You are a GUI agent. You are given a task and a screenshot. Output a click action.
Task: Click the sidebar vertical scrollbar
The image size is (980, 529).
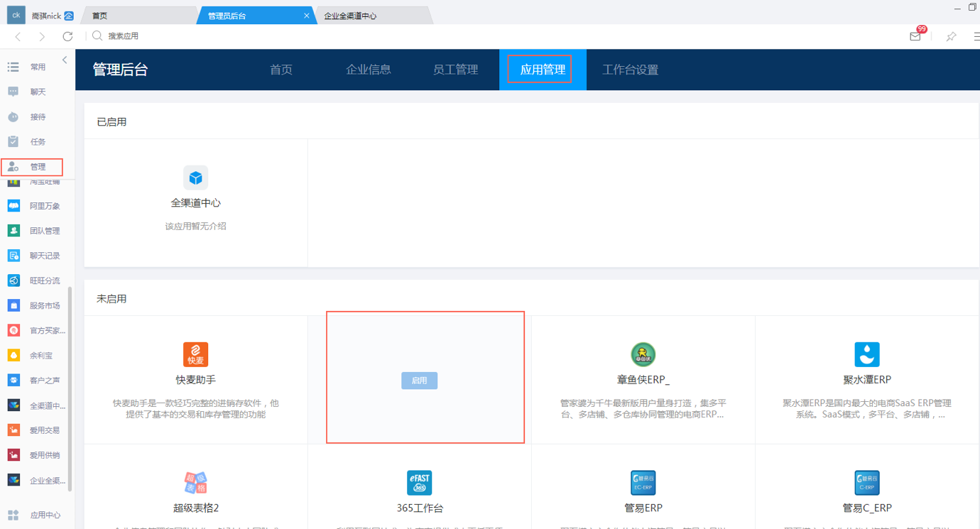pyautogui.click(x=70, y=389)
